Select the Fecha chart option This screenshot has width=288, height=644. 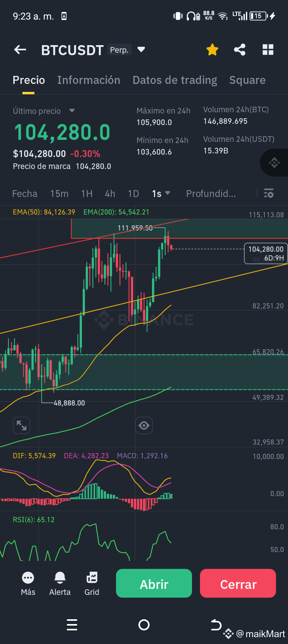point(25,194)
